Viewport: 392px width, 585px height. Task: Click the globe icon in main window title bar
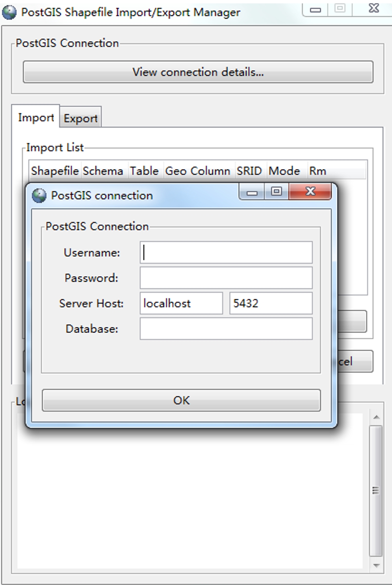coord(9,13)
